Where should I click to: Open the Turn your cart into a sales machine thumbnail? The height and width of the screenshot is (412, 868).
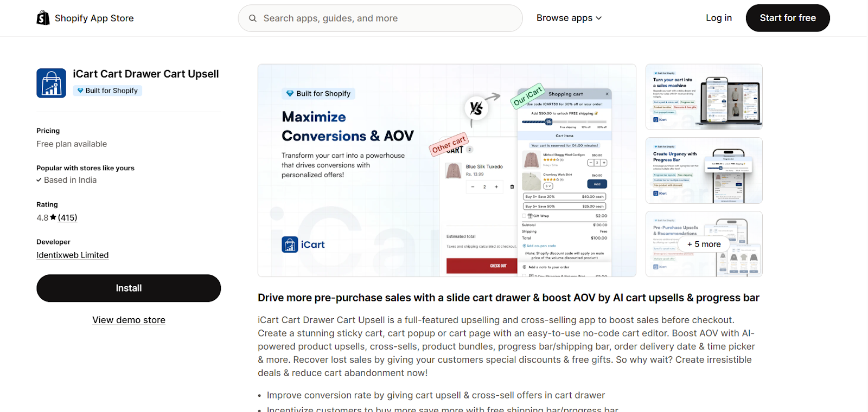click(704, 97)
